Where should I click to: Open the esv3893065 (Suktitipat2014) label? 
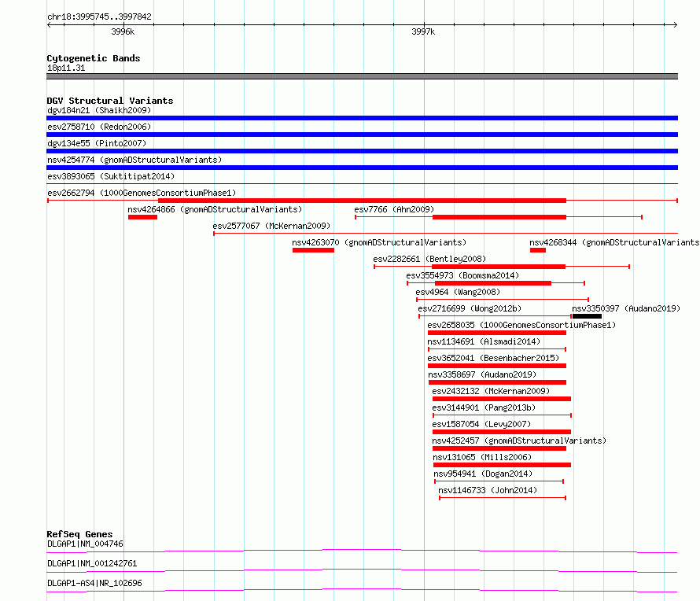(x=111, y=176)
